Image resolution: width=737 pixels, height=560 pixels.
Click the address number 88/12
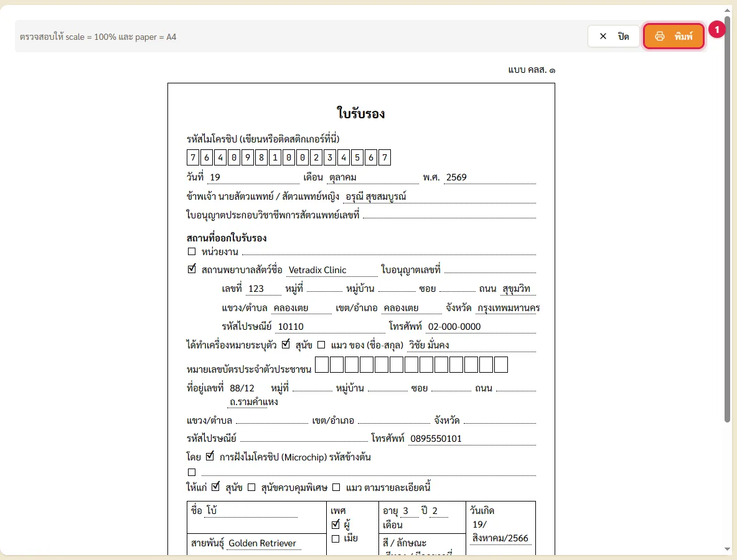(x=242, y=388)
